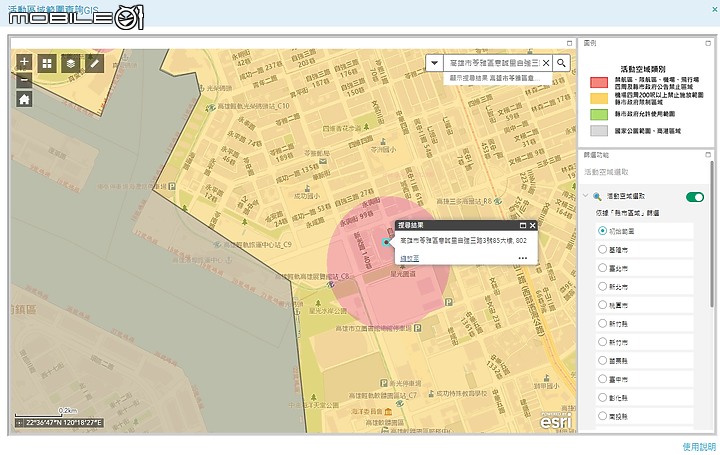Toggle the 活動空域擷取 filter switch
The height and width of the screenshot is (455, 720).
(x=695, y=197)
